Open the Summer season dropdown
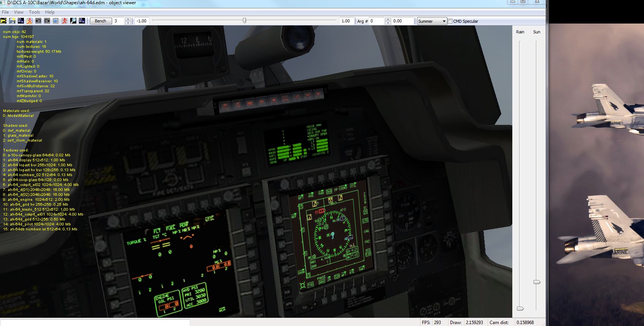This screenshot has height=326, width=644. pos(432,21)
